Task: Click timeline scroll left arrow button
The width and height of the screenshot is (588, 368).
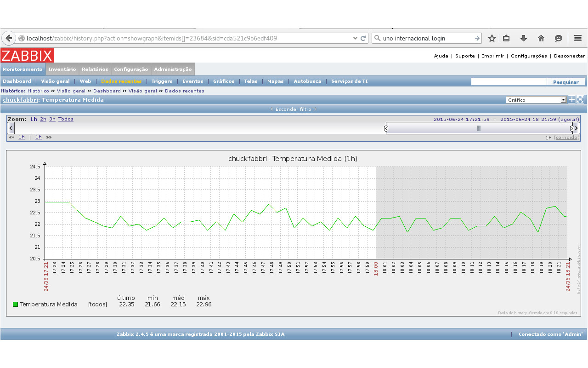Action: (11, 128)
